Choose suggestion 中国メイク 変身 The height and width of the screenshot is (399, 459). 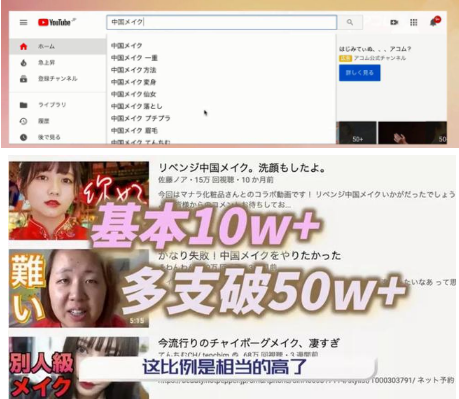click(x=221, y=82)
